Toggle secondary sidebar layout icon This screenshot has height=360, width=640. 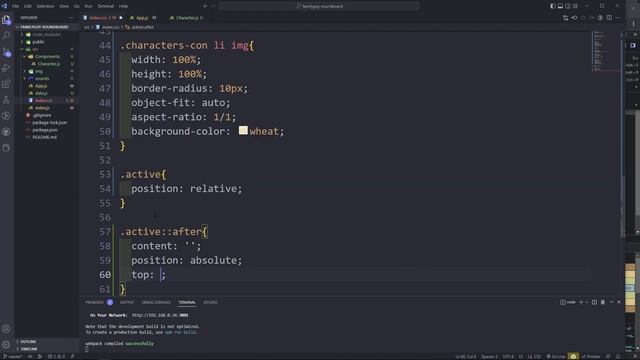pyautogui.click(x=567, y=6)
